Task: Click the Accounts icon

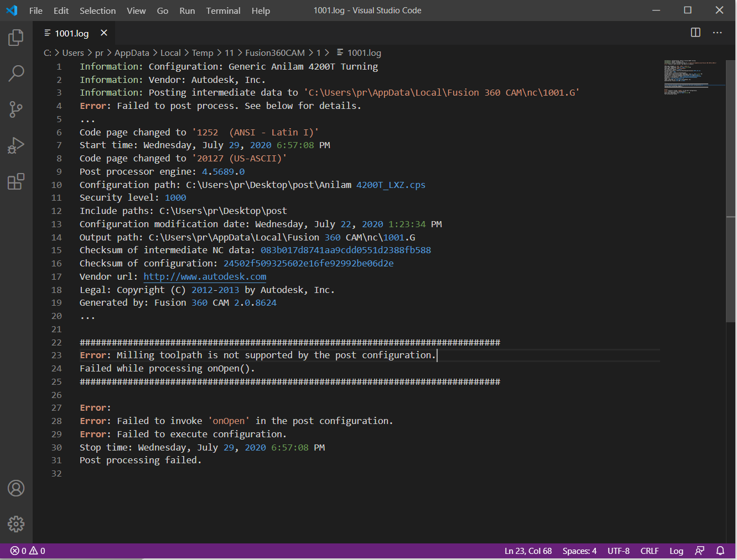Action: coord(16,488)
